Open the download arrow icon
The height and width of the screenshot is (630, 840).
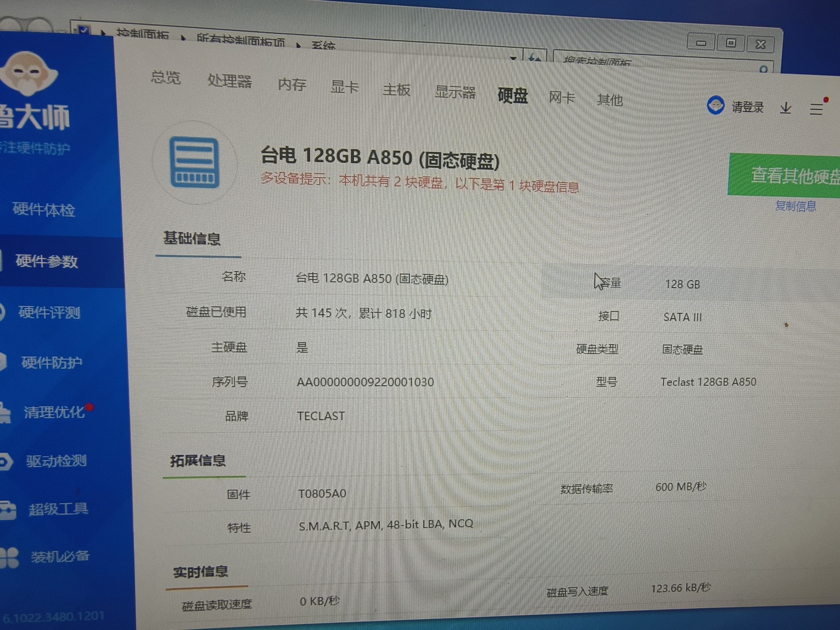785,108
